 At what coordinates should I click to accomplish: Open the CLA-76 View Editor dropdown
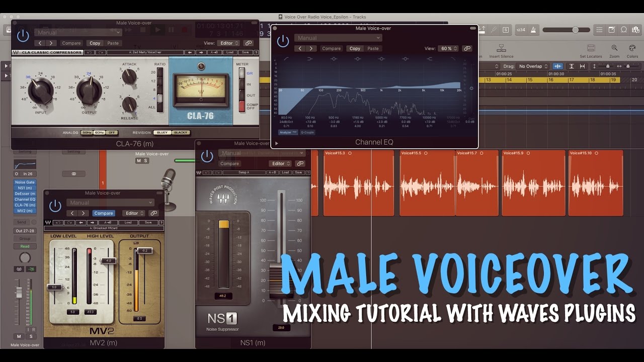point(229,43)
